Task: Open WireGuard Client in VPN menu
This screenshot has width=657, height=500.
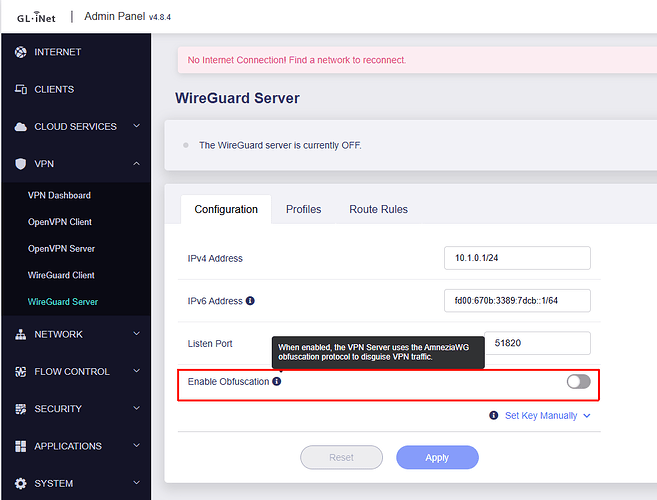Action: [61, 275]
